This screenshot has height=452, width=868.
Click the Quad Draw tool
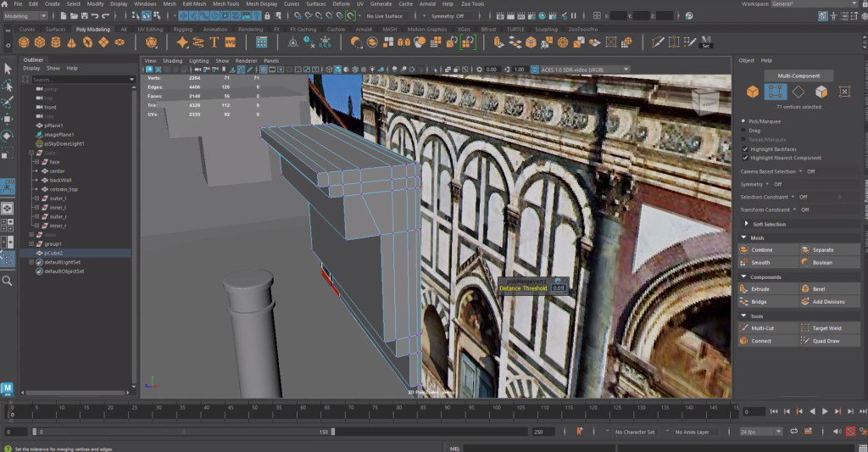point(831,341)
